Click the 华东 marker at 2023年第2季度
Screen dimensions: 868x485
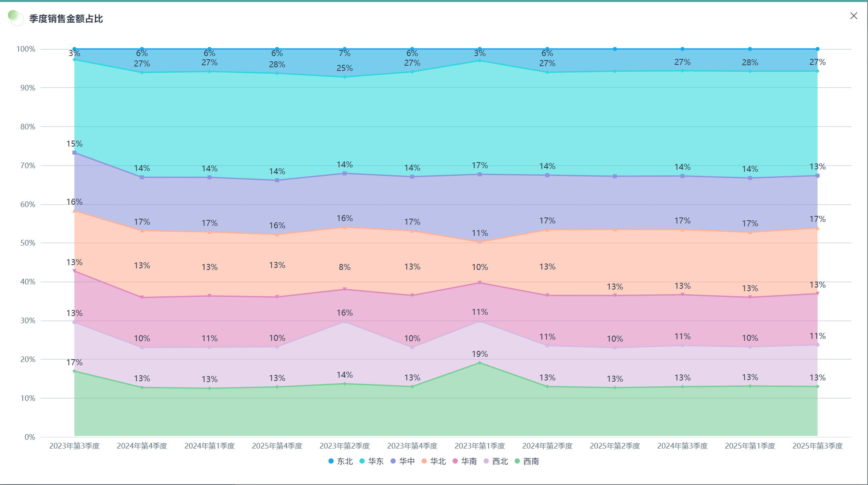345,77
